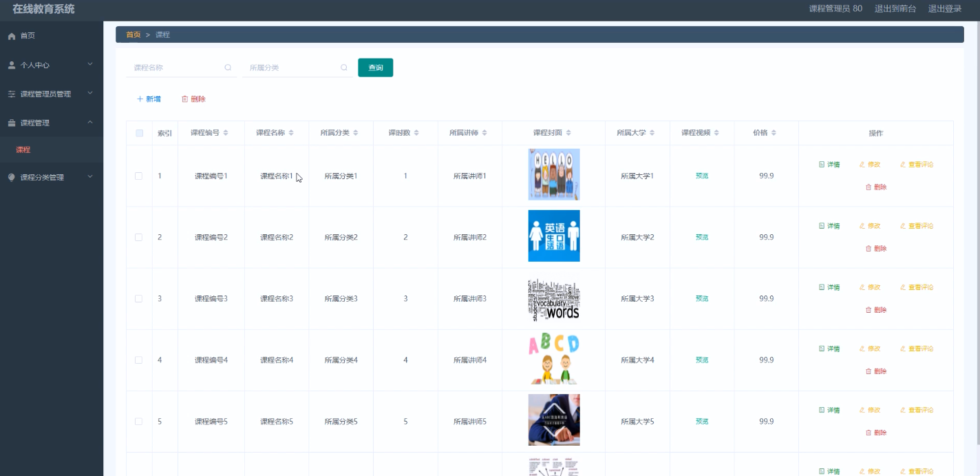Expand the 课程管理员管理 chevron

click(90, 94)
